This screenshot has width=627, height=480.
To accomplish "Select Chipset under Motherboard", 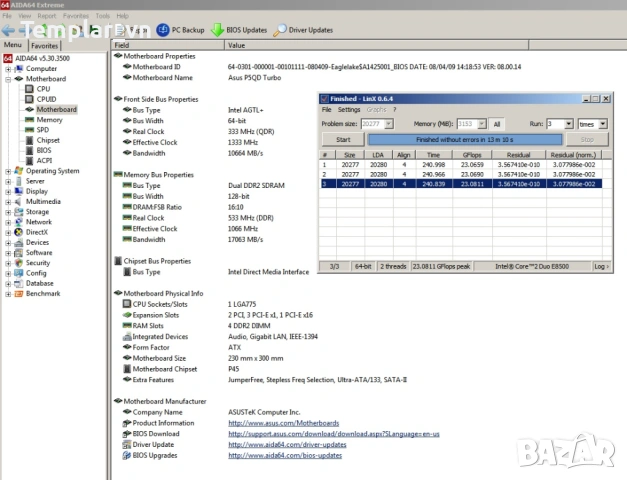I will [x=47, y=140].
